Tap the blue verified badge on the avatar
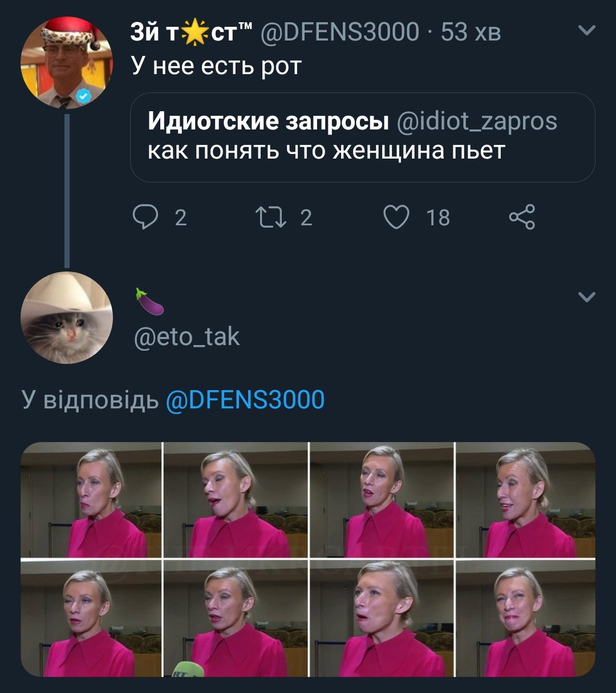The width and height of the screenshot is (616, 693). click(x=84, y=96)
